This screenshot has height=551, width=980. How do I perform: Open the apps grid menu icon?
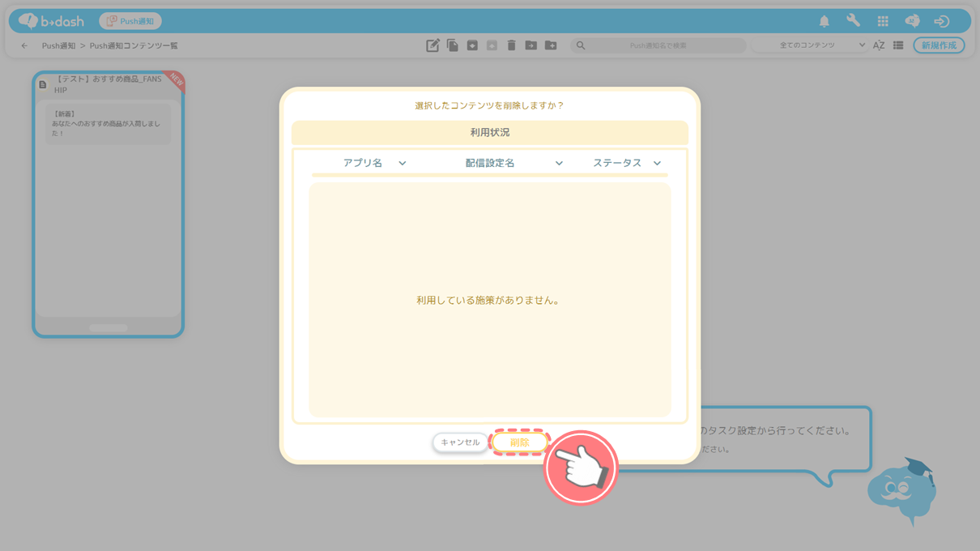883,21
